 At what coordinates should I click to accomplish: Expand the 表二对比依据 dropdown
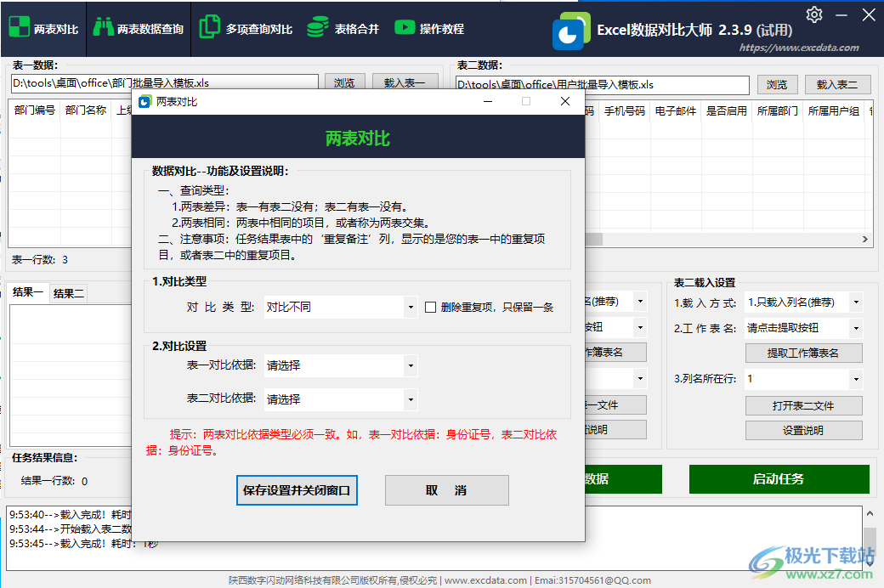pyautogui.click(x=411, y=399)
